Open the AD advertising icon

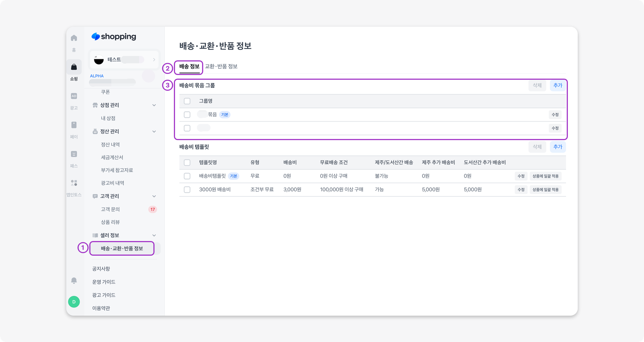pyautogui.click(x=74, y=96)
